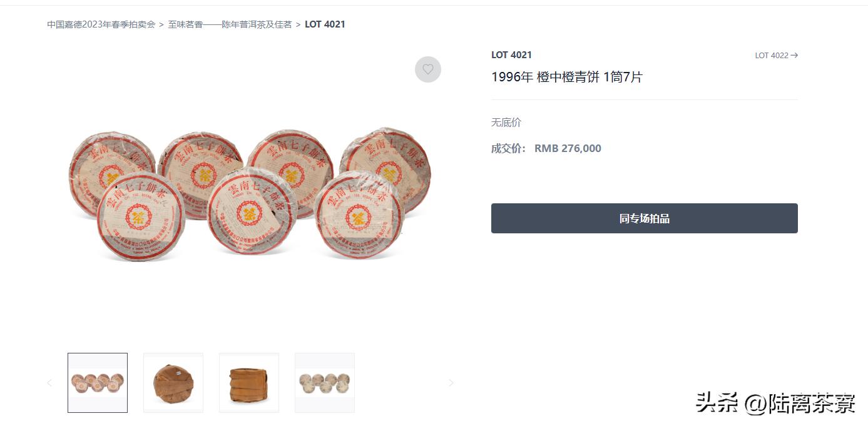Select the first thumbnail showing seven tea cakes
This screenshot has width=868, height=426.
pyautogui.click(x=98, y=383)
